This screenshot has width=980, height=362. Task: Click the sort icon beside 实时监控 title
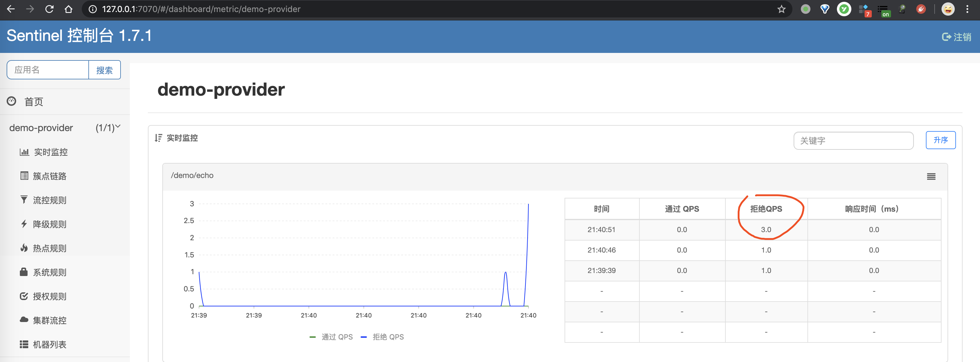coord(158,138)
